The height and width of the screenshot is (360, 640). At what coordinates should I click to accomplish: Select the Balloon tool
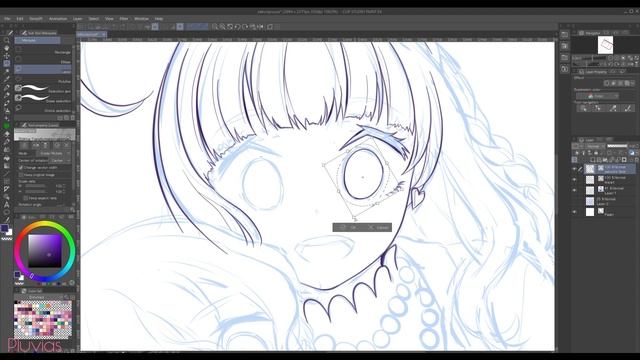click(7, 212)
